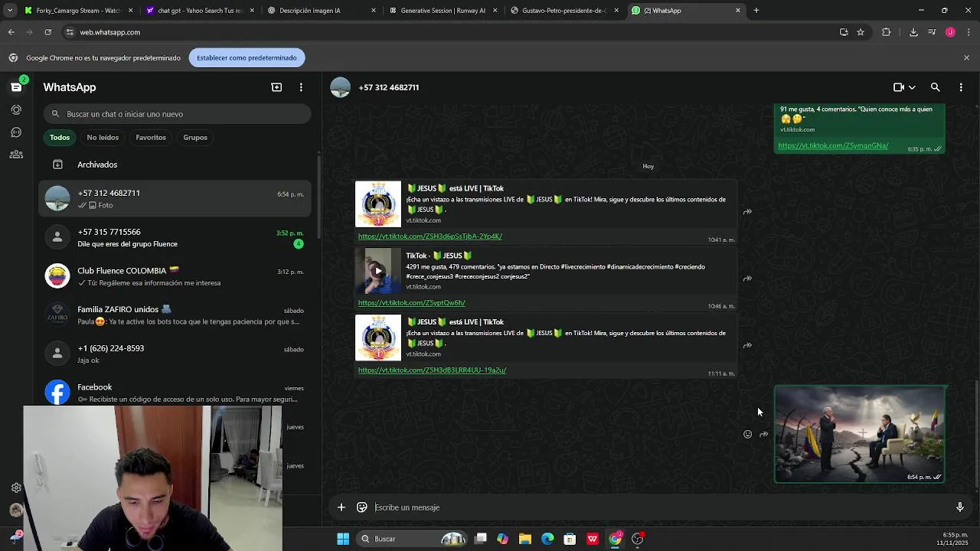Switch to the chat gpt Yahoo Search tab

[x=199, y=11]
